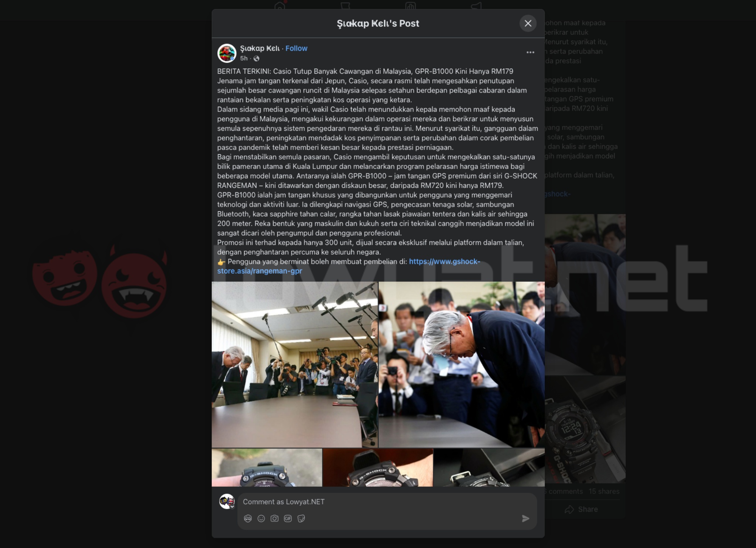Viewport: 756px width, 548px height.
Task: Open the bowing executive close-up photo
Action: 462,364
